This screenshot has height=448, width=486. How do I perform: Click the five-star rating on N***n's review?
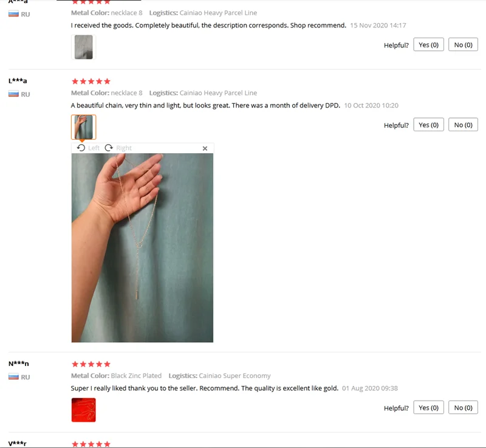click(91, 364)
